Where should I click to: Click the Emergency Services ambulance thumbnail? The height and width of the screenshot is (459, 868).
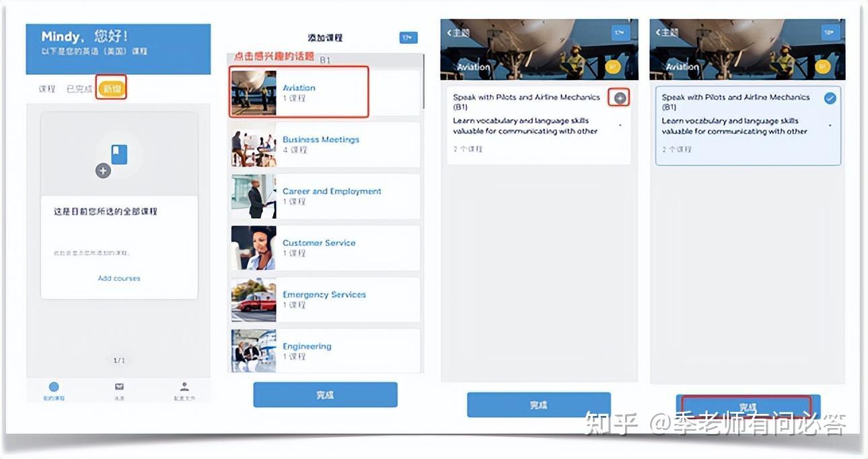tap(252, 299)
